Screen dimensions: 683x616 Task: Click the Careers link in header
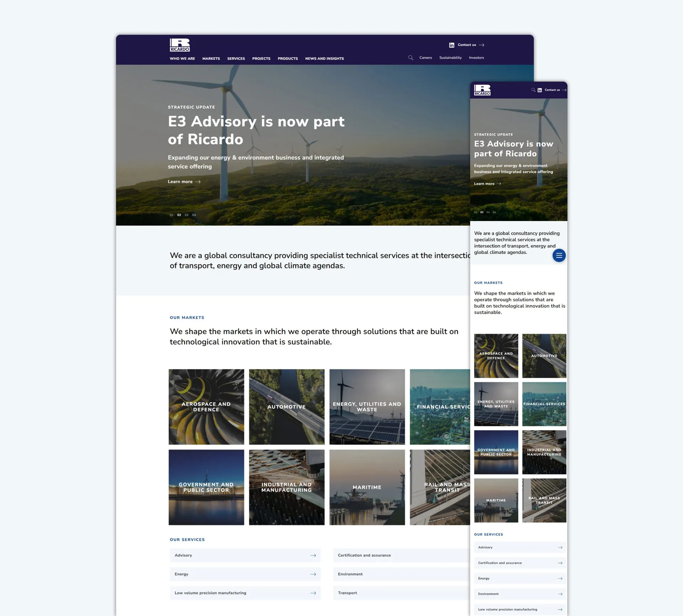click(425, 58)
